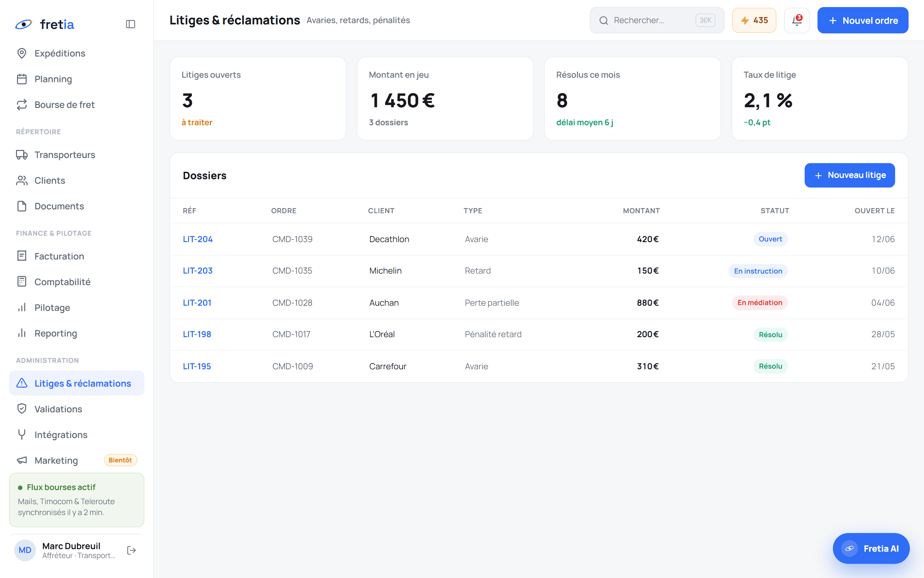Click the fretia eye logo icon
Screen dimensions: 924x578
coord(24,24)
